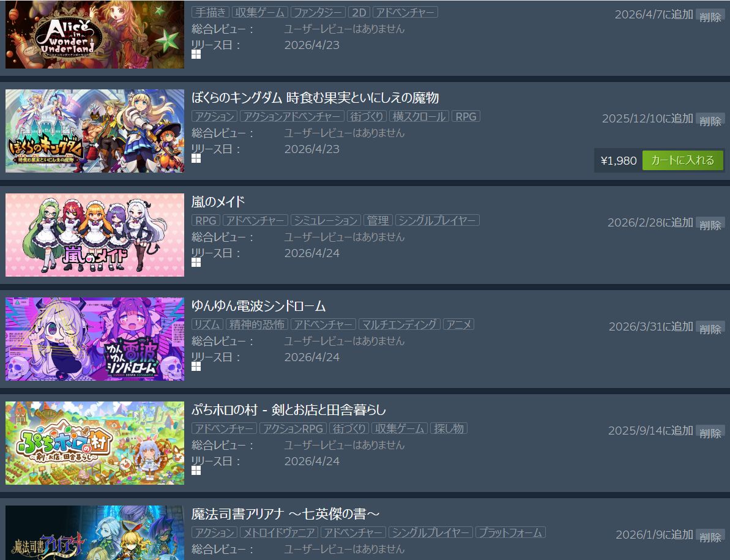Click Windows icon under ぼくらのキングダム release date
The image size is (730, 560).
click(x=196, y=159)
